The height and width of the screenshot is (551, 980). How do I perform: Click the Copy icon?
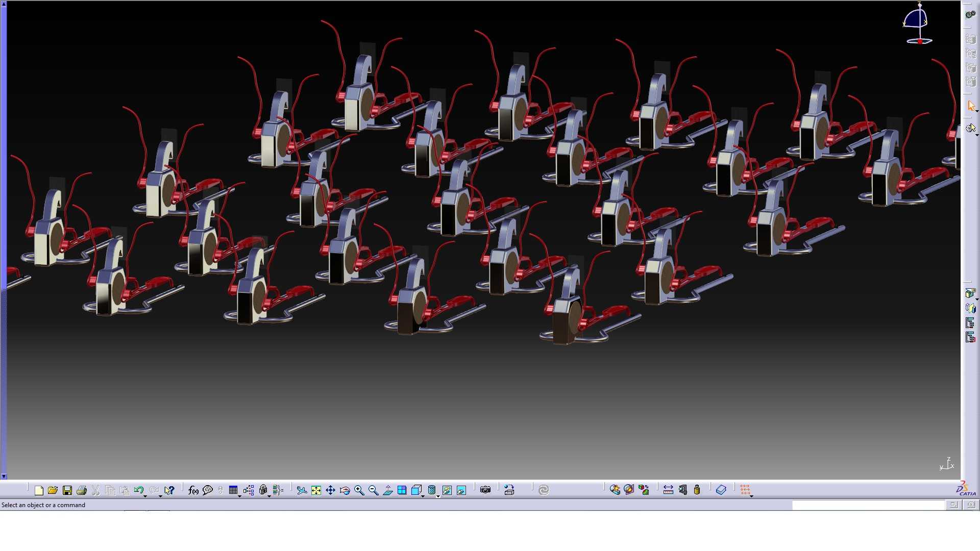coord(110,490)
